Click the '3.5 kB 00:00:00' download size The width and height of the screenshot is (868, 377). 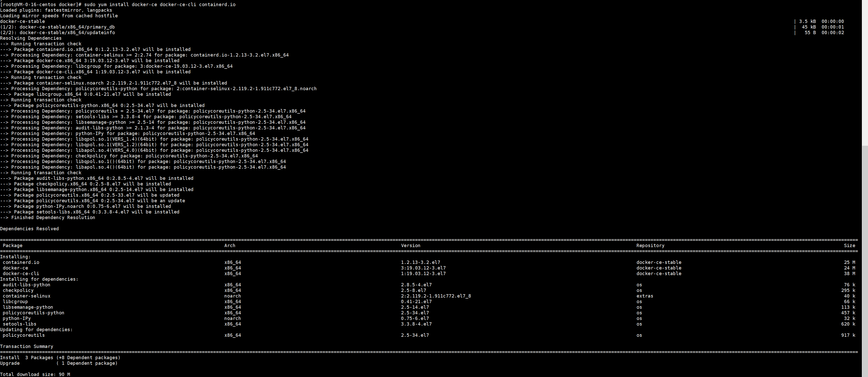point(822,22)
